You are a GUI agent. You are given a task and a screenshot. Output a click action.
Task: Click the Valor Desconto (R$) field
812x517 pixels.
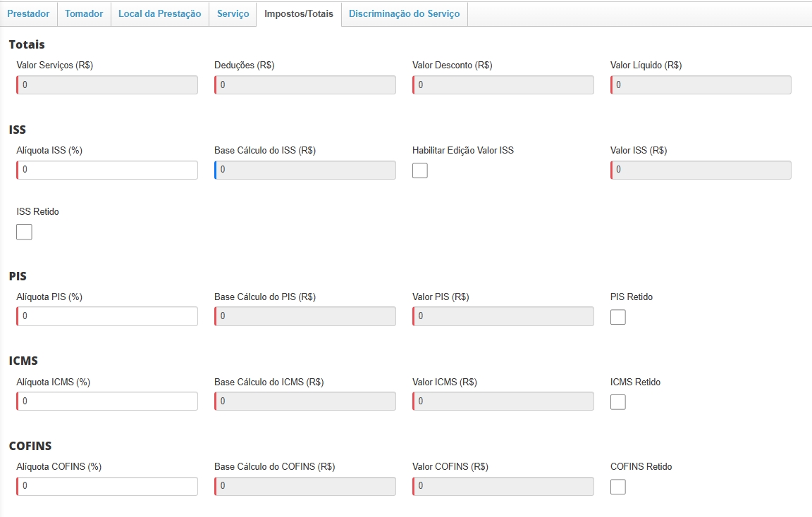pyautogui.click(x=504, y=85)
